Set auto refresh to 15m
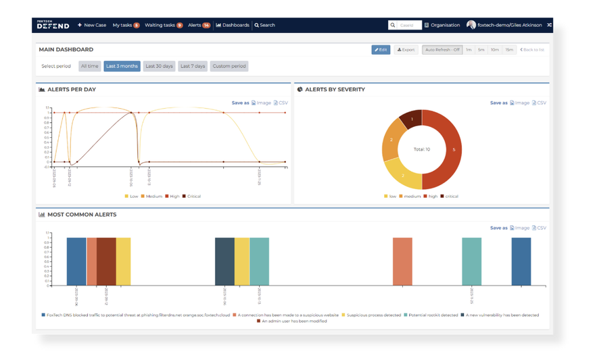This screenshot has width=593, height=364. click(x=509, y=49)
